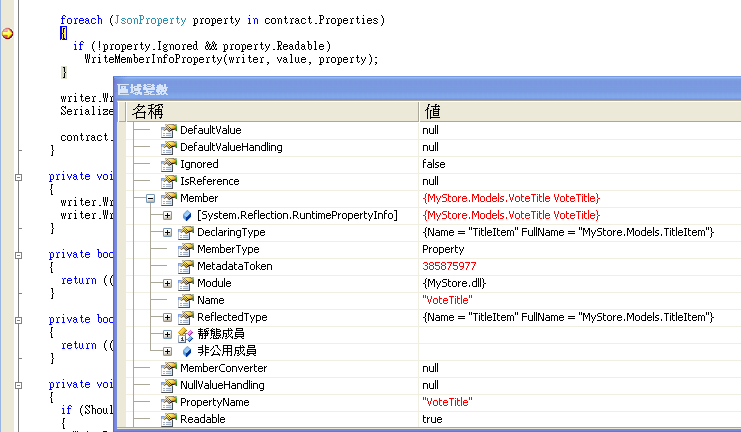Collapse the second private bool method outline
This screenshot has width=741, height=432.
18,320
